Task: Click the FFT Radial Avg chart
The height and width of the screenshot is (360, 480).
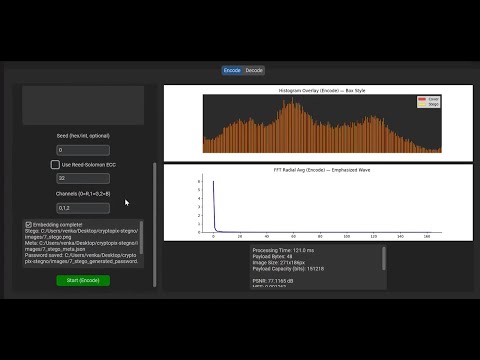Action: (322, 203)
